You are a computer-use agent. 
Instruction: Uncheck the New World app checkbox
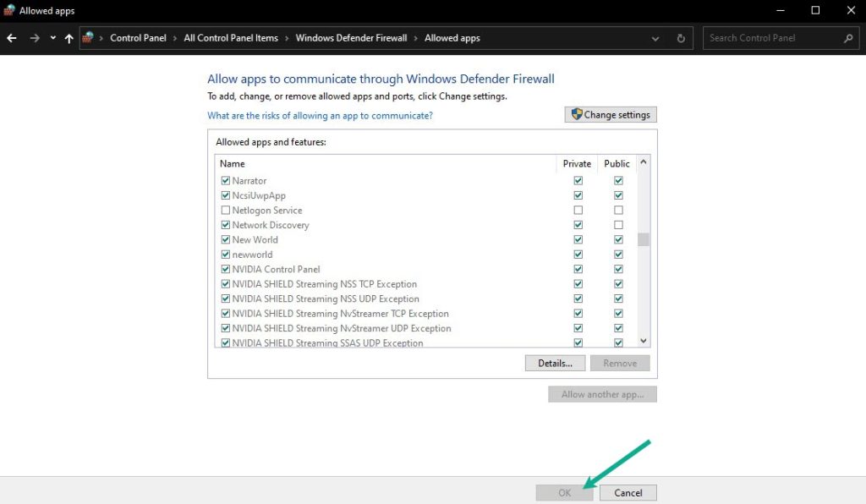[x=225, y=239]
